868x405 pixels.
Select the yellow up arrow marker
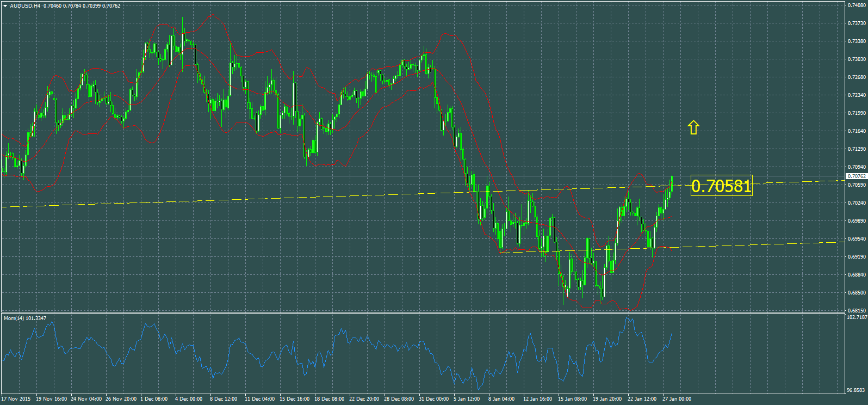coord(693,127)
